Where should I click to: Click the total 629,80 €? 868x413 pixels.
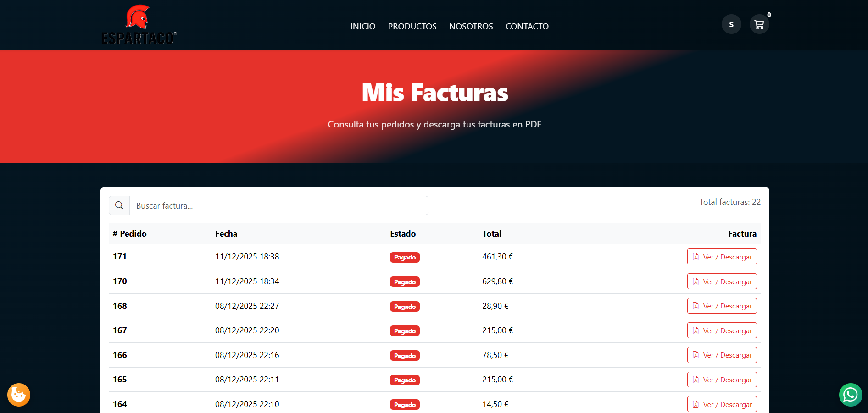tap(498, 281)
